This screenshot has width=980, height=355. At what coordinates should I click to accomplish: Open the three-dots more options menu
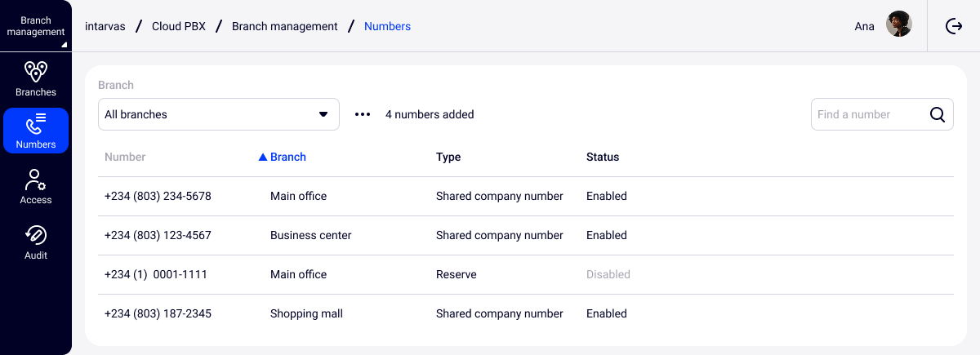coord(363,115)
